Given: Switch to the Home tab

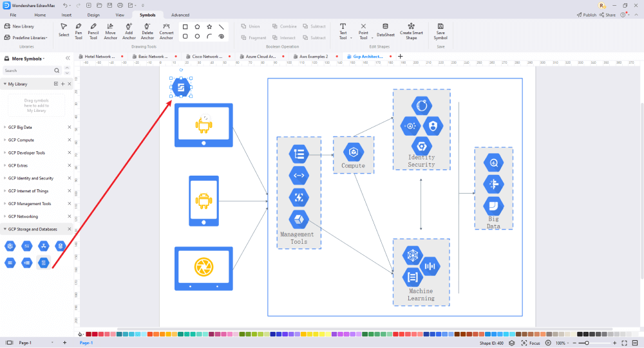Looking at the screenshot, I should (x=40, y=15).
